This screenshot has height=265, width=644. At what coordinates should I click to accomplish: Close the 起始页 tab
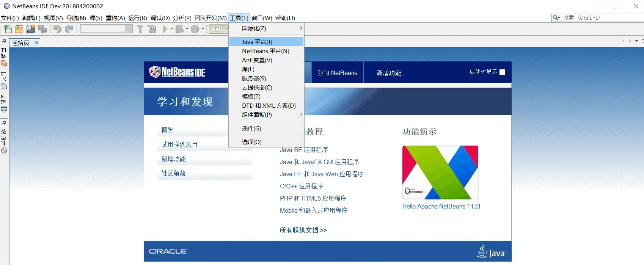37,43
